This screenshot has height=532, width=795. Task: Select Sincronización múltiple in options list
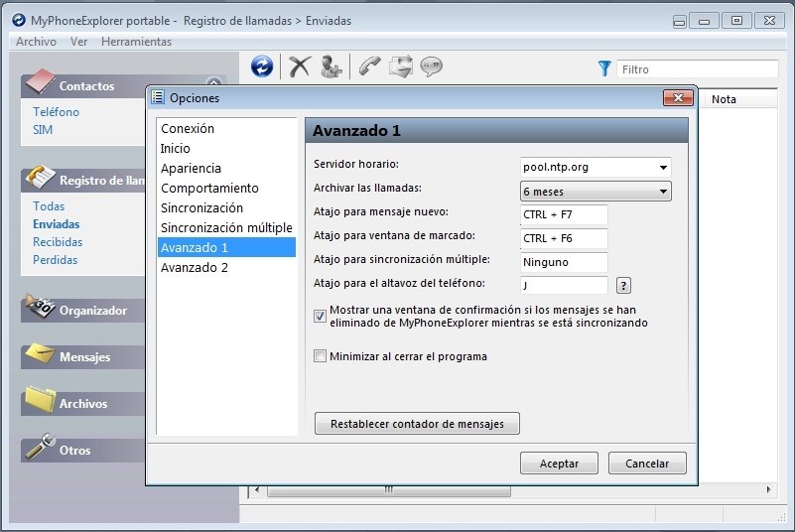pyautogui.click(x=226, y=227)
